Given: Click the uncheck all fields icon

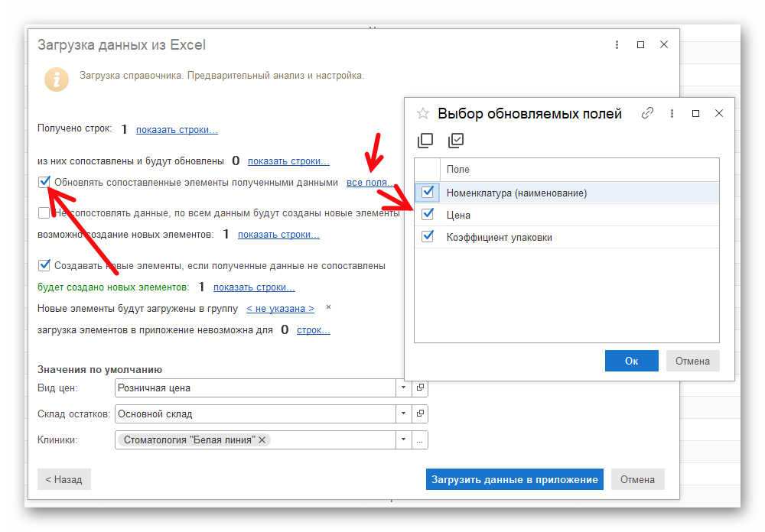Looking at the screenshot, I should [425, 141].
